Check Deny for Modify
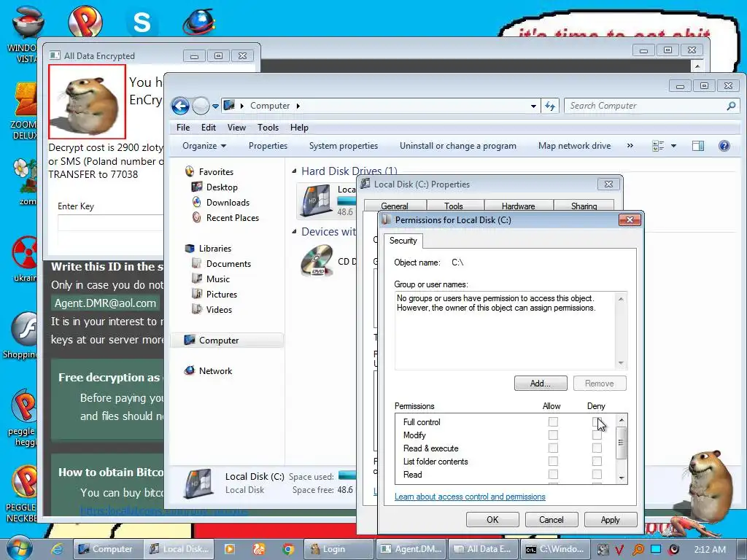Screen dimensions: 747x560 597,435
